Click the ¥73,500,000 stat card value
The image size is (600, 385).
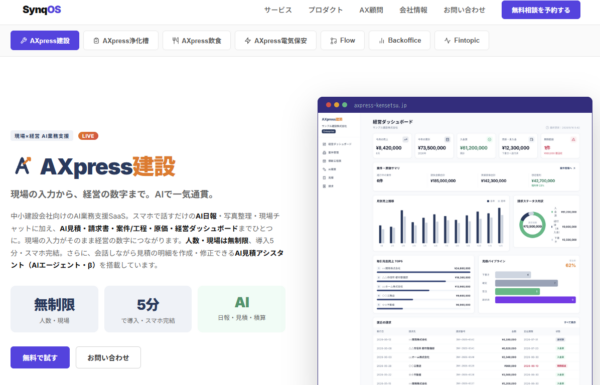pyautogui.click(x=432, y=148)
